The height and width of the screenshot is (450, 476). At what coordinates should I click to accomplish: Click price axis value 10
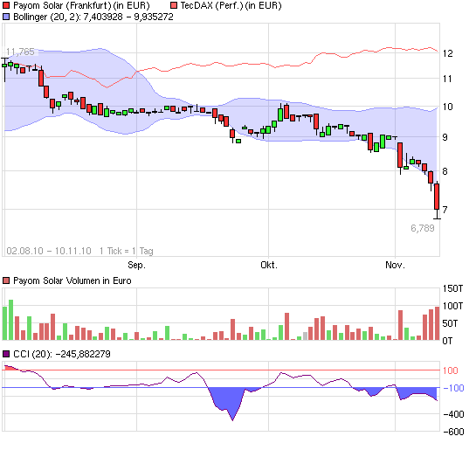click(448, 107)
